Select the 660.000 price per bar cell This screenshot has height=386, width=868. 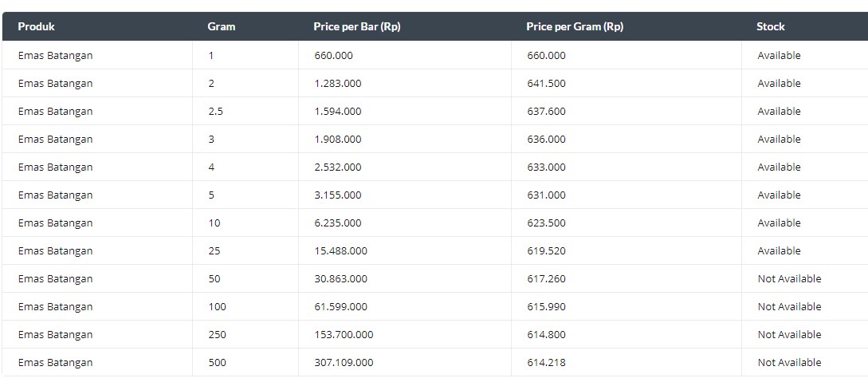coord(333,55)
